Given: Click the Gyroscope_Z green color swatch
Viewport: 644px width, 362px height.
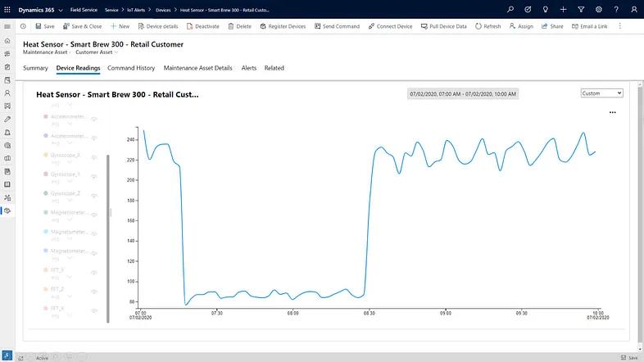Looking at the screenshot, I should (46, 193).
